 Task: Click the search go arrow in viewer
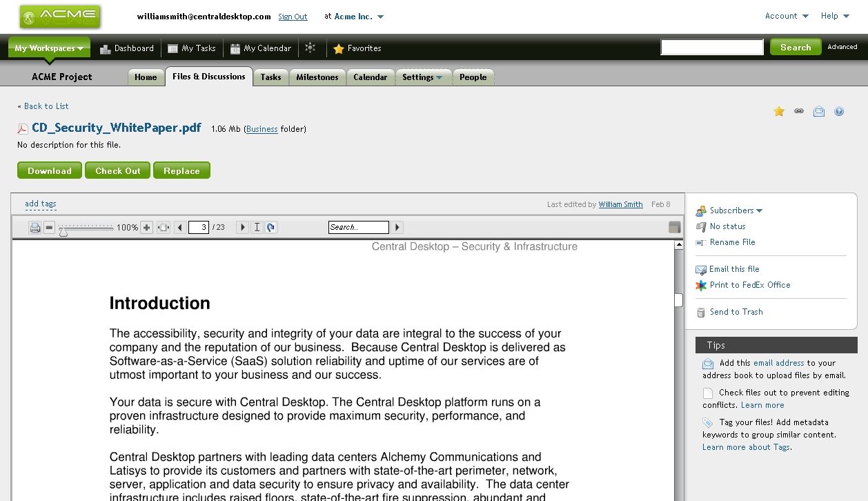coord(397,227)
